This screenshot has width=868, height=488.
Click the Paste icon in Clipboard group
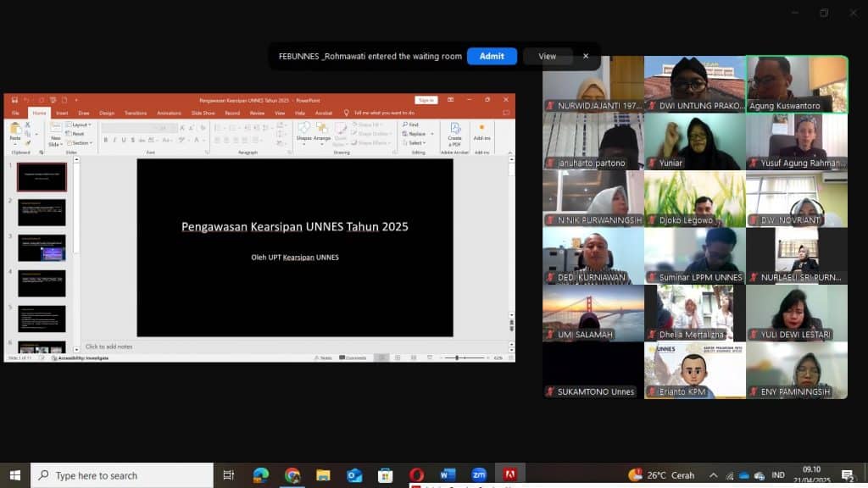14,130
